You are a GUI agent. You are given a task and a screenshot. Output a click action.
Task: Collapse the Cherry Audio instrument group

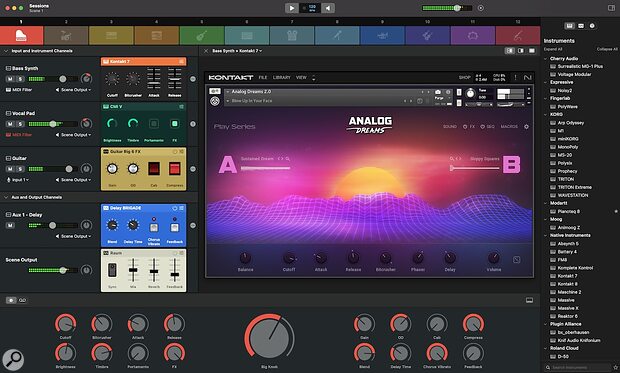(546, 59)
